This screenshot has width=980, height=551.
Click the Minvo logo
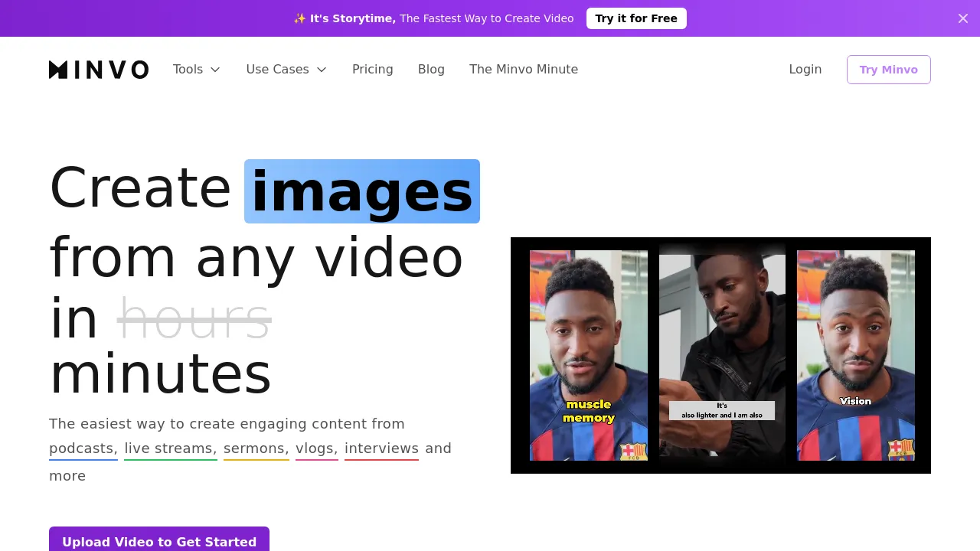pos(99,70)
